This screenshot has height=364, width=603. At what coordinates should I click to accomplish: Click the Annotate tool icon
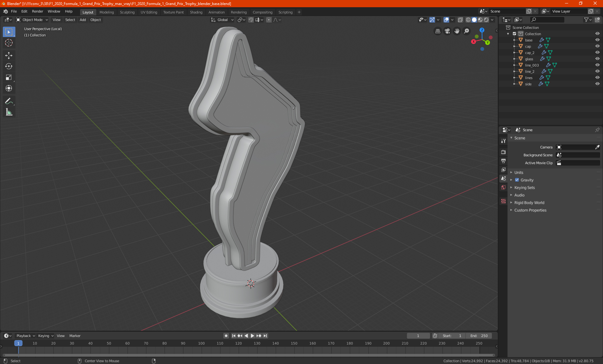[x=8, y=101]
